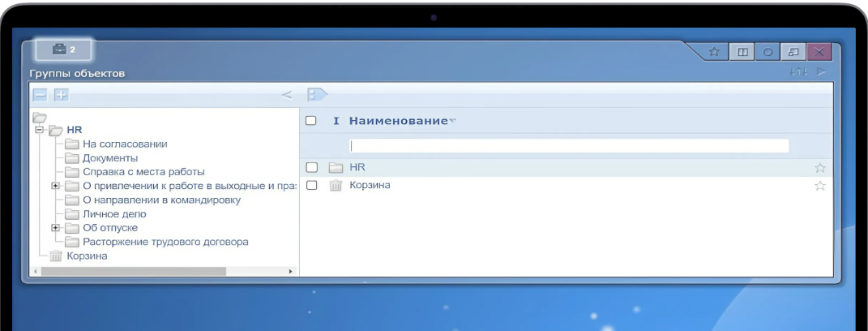Open Корзина item in list
The height and width of the screenshot is (331, 868).
[x=370, y=185]
